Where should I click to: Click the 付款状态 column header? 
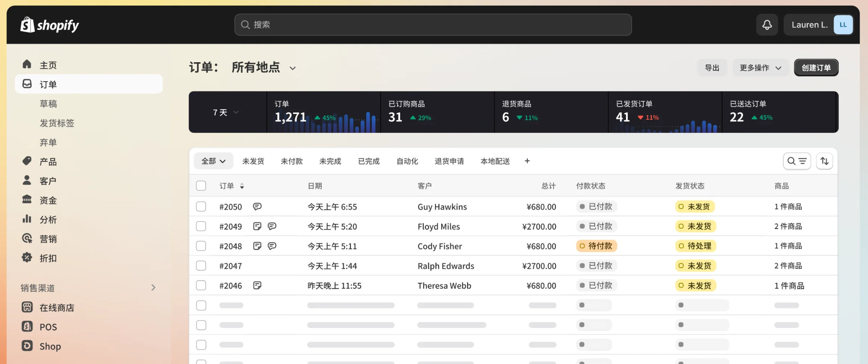(591, 186)
